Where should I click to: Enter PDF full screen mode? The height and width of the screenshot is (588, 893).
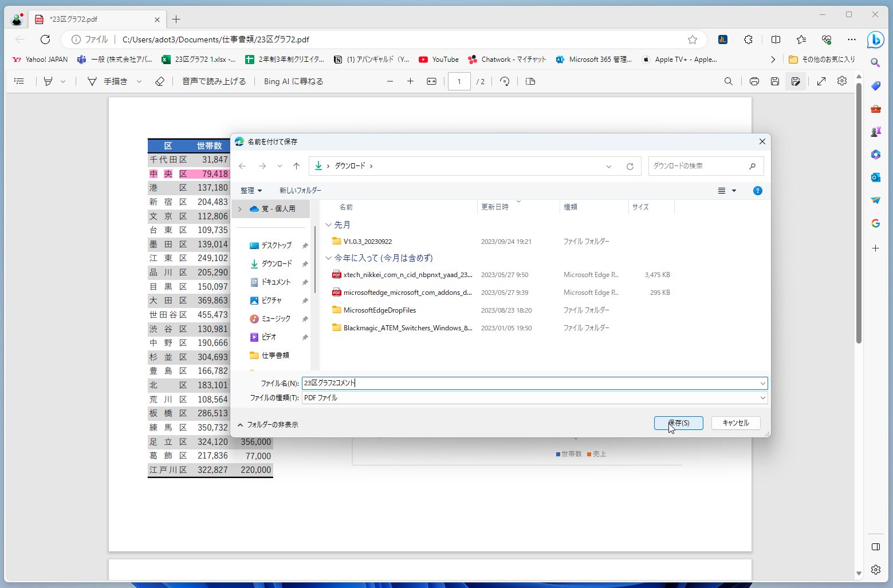click(x=821, y=81)
